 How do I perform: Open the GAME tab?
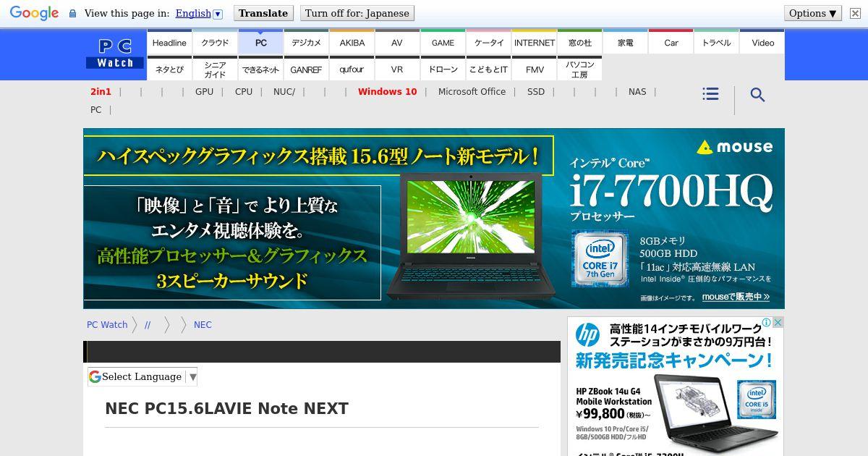[443, 43]
